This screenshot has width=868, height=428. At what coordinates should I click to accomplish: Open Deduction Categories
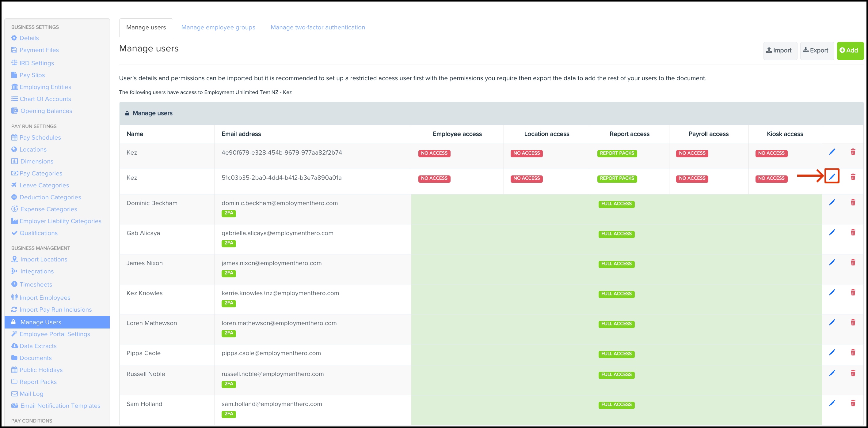tap(46, 197)
